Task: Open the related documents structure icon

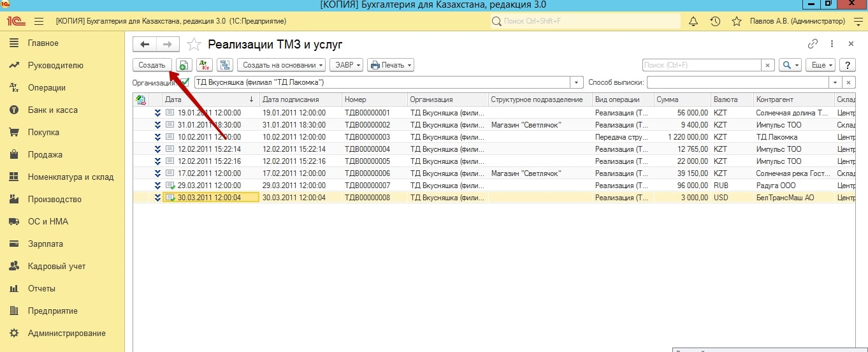Action: [224, 65]
